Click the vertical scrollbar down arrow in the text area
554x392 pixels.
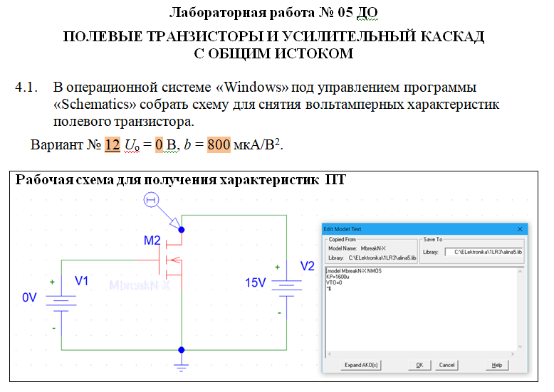[x=520, y=346]
